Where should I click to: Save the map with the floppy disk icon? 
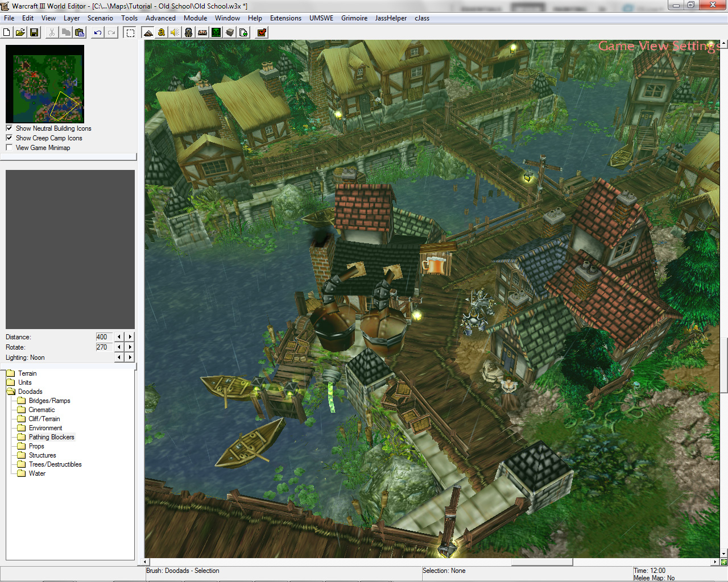(34, 32)
